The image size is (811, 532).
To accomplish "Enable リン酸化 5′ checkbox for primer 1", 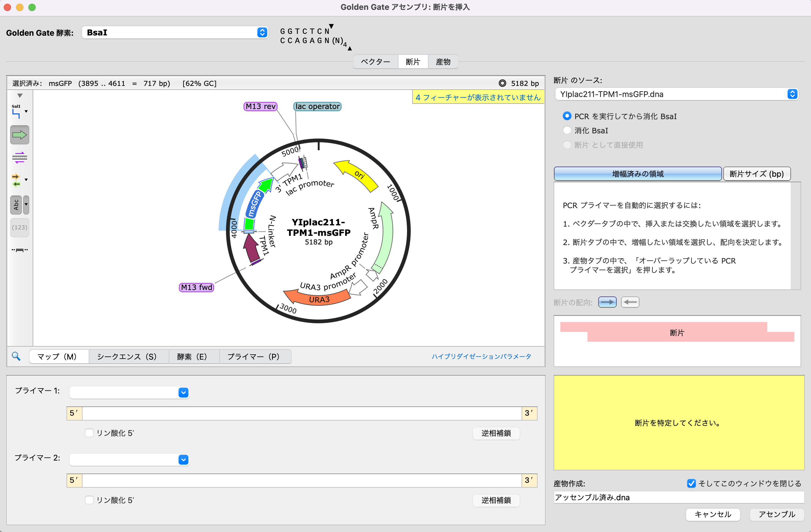I will click(89, 433).
